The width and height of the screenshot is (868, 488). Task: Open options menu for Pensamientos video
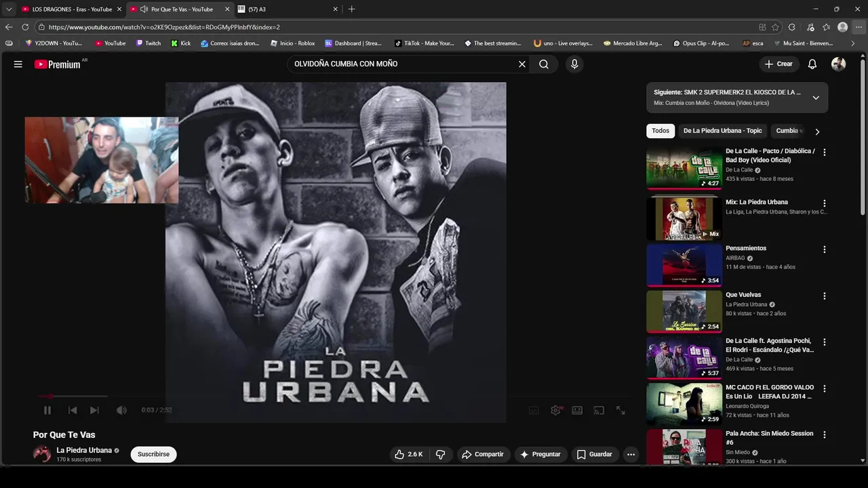tap(825, 249)
